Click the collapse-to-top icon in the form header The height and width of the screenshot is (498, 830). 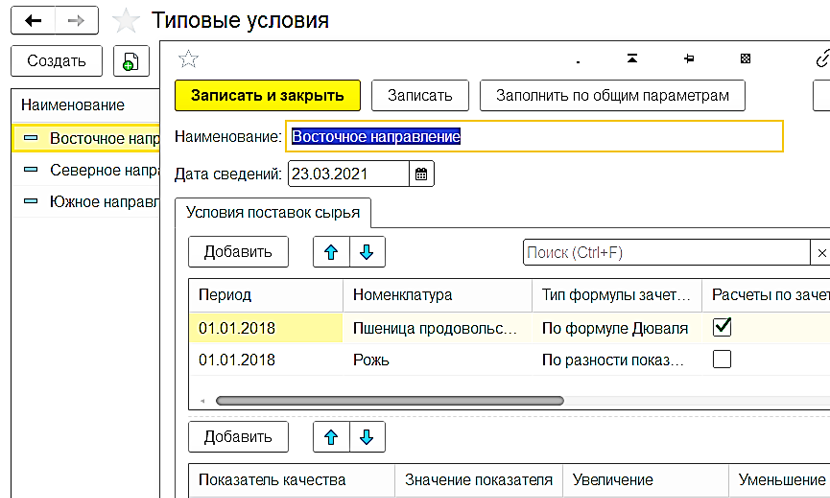[632, 58]
